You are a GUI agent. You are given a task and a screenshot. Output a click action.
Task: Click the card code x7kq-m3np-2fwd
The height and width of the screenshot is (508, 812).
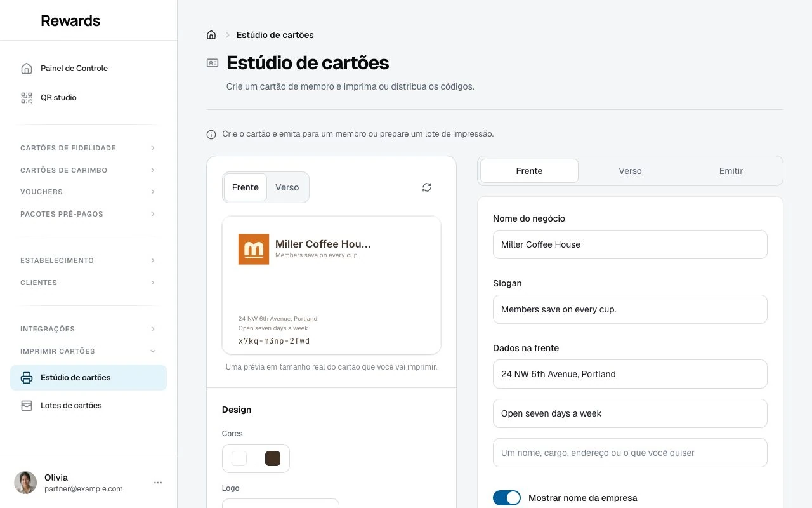pos(274,341)
